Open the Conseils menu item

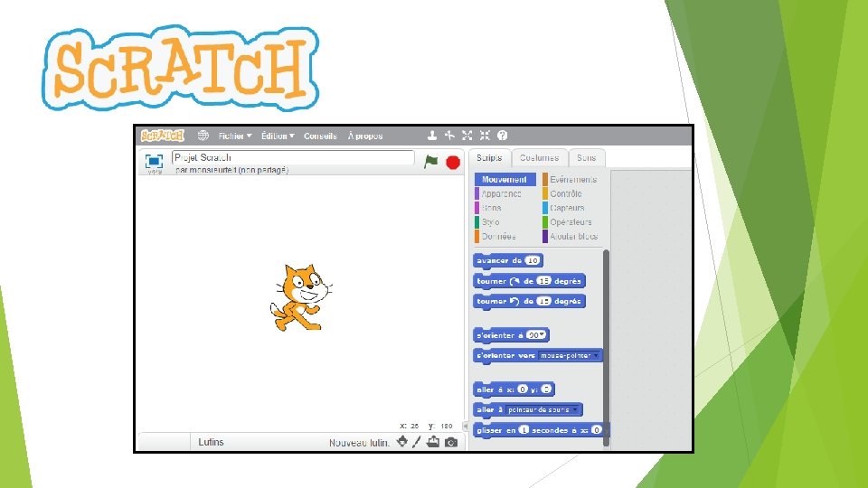coord(320,136)
